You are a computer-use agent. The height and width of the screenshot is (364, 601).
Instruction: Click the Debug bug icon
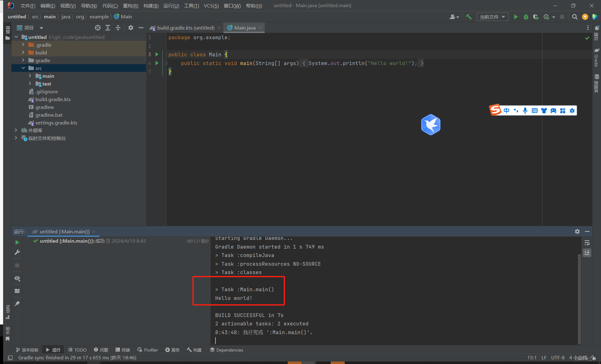526,17
